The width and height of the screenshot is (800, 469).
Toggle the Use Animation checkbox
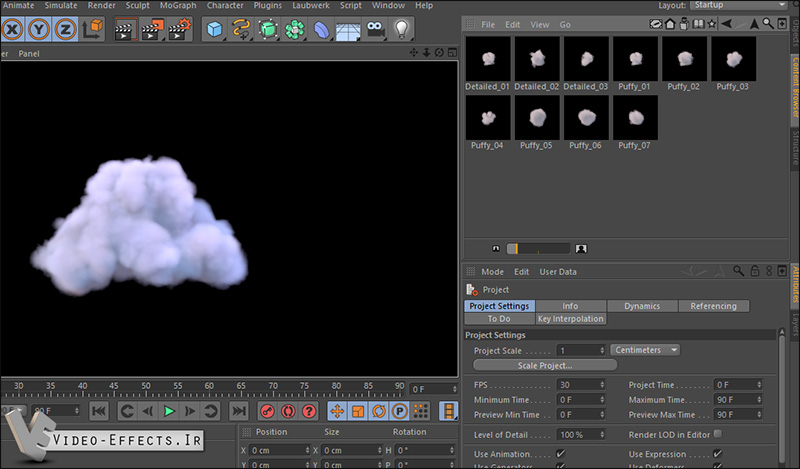coord(560,453)
